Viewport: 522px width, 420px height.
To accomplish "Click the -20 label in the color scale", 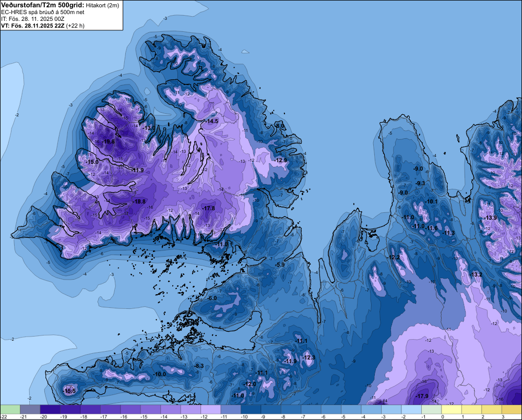I will point(43,417).
